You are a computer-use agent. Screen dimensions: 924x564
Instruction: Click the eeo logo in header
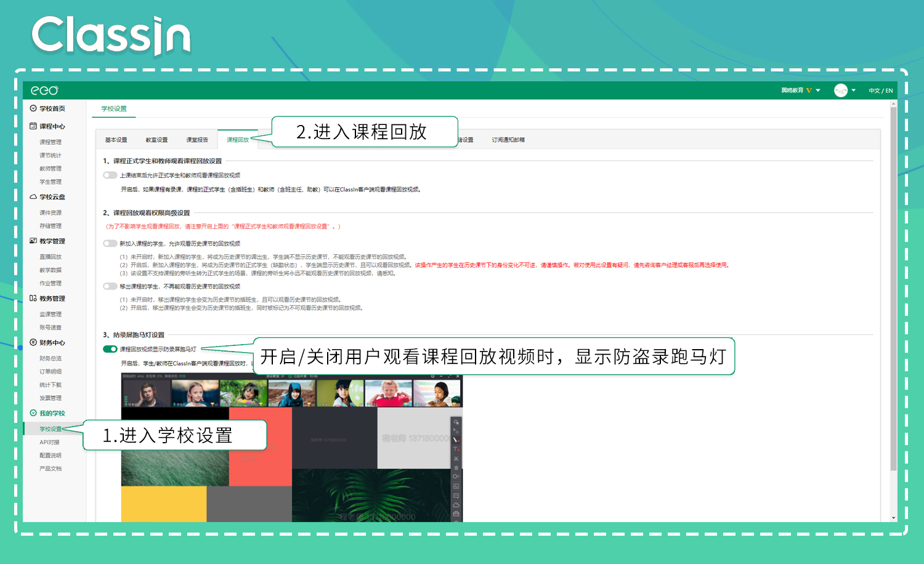coord(44,91)
